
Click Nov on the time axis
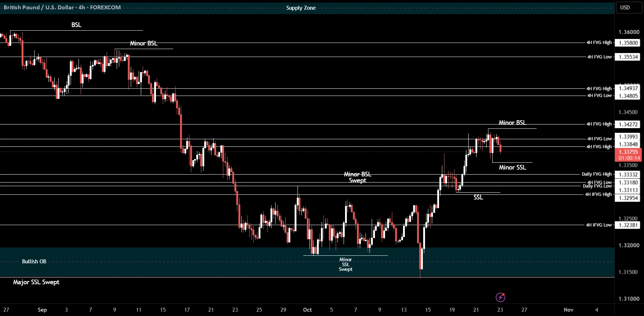[568, 310]
